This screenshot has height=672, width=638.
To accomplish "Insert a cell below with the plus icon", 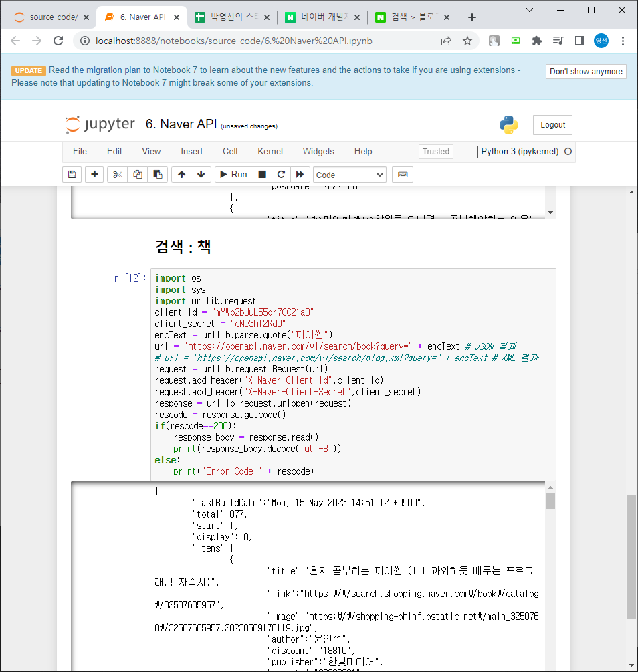I will tap(94, 175).
